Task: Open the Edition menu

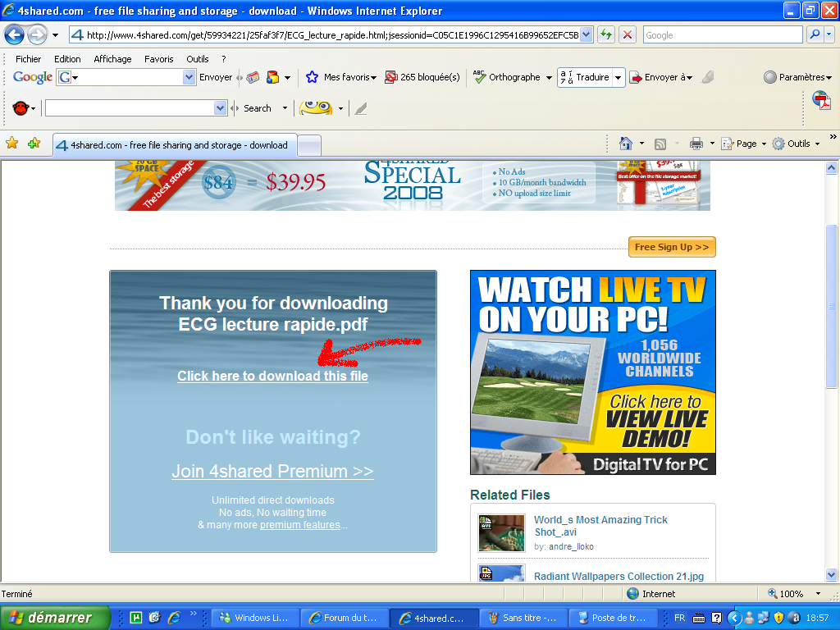Action: pos(67,59)
